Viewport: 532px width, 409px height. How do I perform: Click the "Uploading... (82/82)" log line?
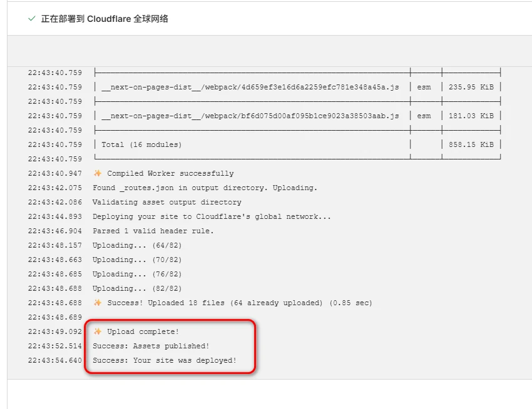[x=137, y=288]
